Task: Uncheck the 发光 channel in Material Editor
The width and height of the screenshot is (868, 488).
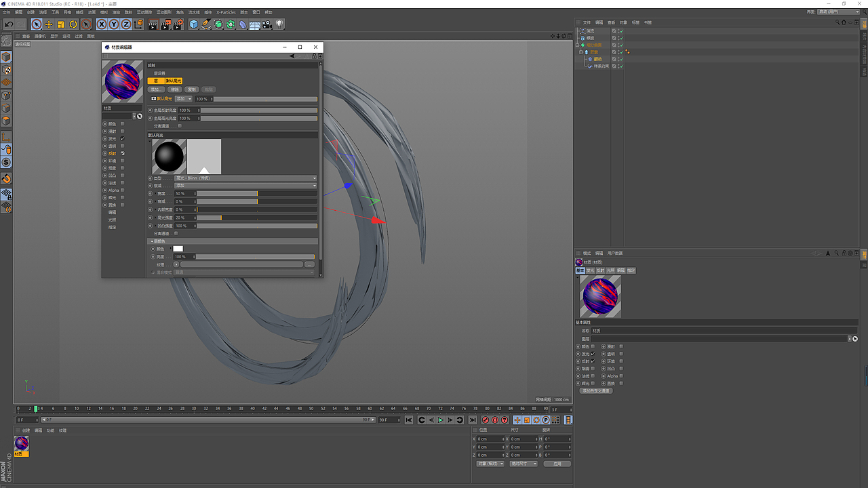Action: tap(122, 138)
